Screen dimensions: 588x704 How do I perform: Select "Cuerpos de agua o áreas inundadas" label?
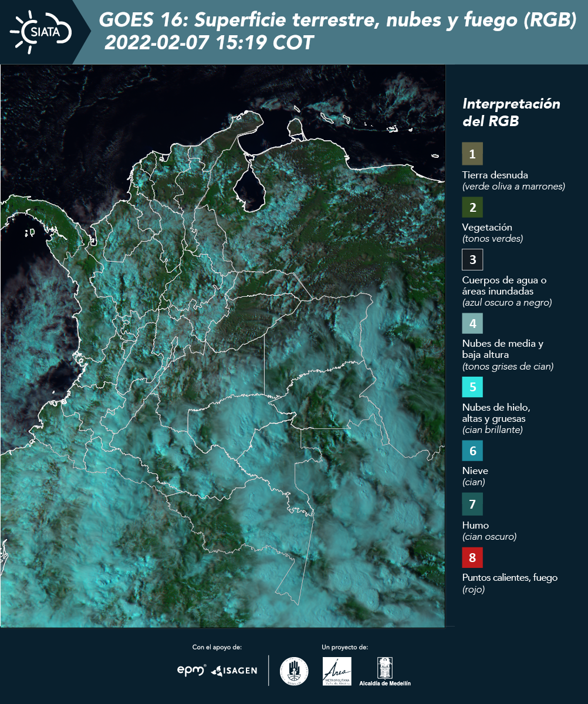pos(505,286)
